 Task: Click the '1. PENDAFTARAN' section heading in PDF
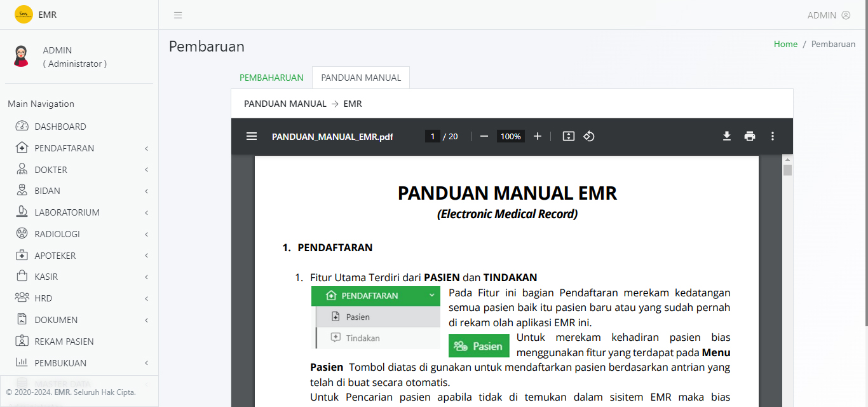328,247
